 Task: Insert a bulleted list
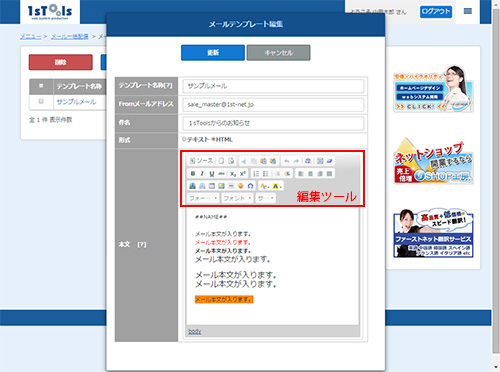tap(266, 174)
